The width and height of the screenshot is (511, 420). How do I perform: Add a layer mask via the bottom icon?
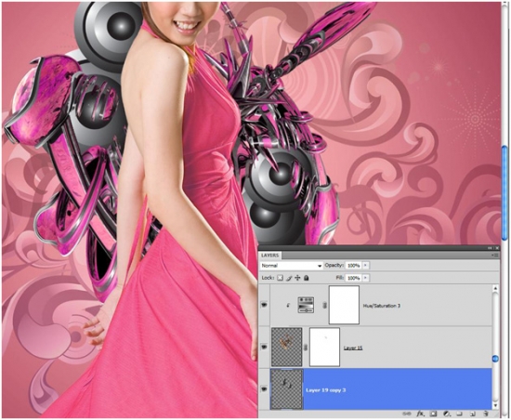click(x=433, y=413)
